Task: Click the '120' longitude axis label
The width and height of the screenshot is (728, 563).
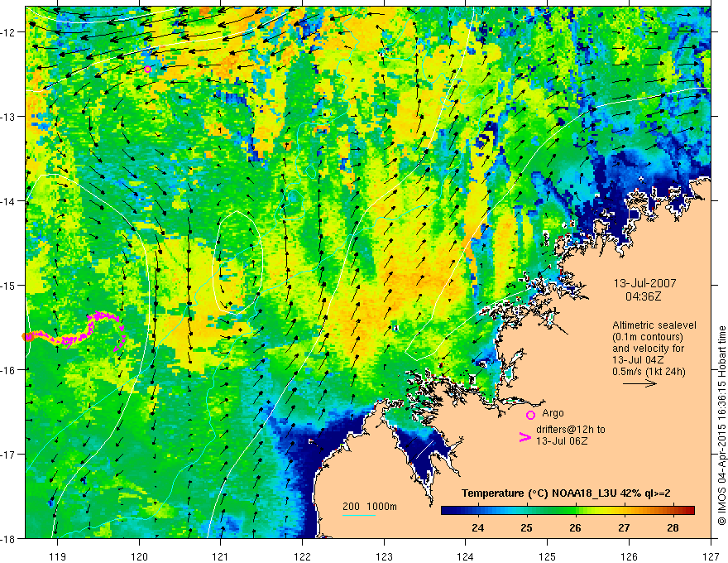Action: [x=139, y=556]
